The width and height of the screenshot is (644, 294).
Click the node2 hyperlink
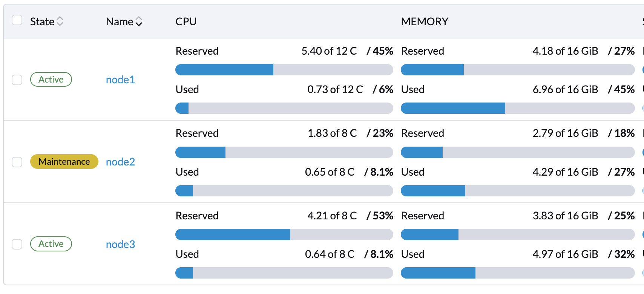pos(120,162)
